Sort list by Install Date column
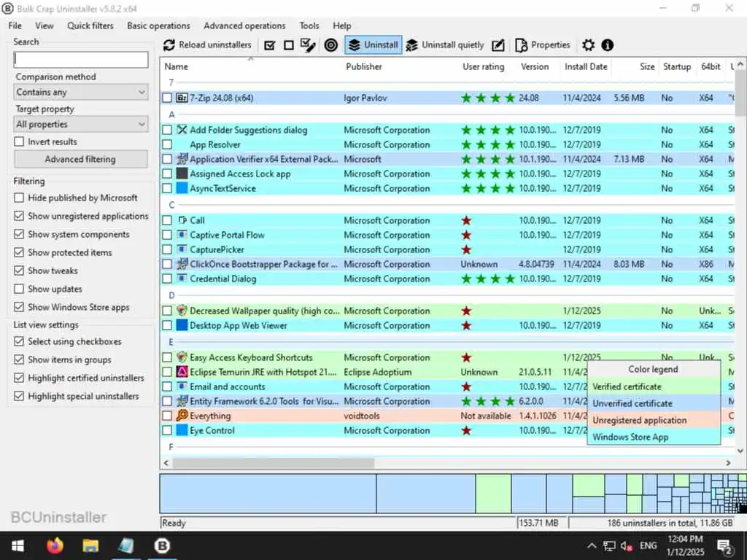Screen dimensions: 747x560 click(586, 66)
